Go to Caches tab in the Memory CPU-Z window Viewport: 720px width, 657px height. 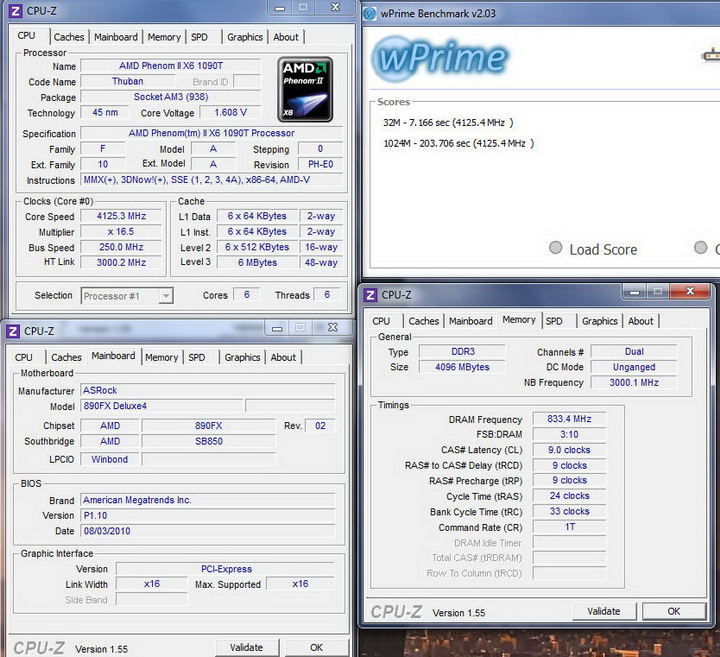pyautogui.click(x=423, y=321)
